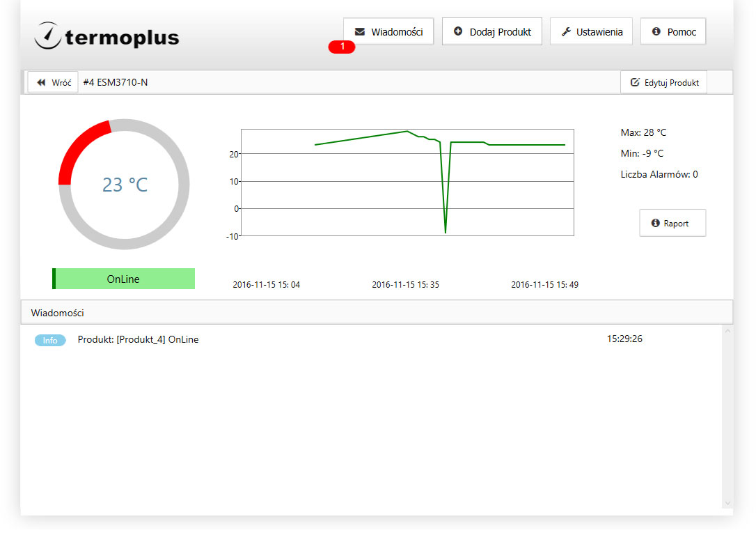Viewport: 756px width, 535px height.
Task: Click the Raport button text
Action: (x=676, y=224)
